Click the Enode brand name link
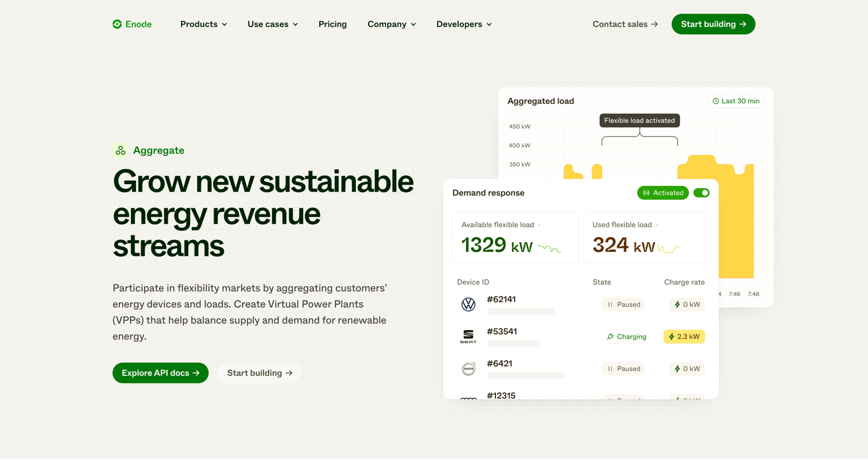 click(x=138, y=24)
